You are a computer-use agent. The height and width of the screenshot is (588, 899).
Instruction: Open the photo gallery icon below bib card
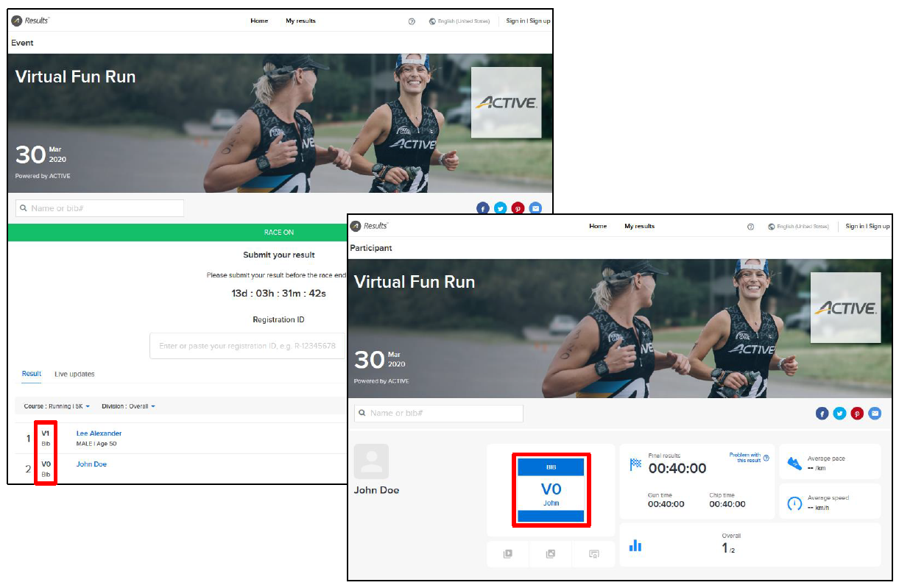coord(550,554)
